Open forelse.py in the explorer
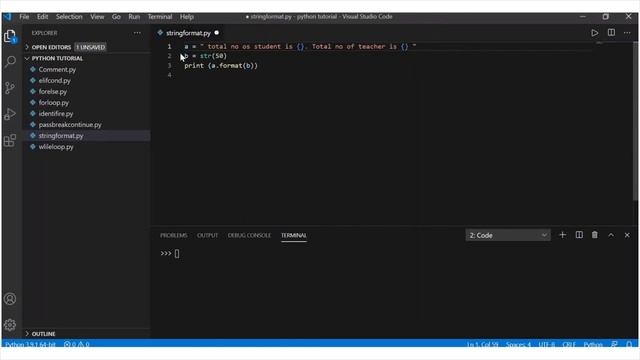The image size is (640, 360). tap(53, 92)
